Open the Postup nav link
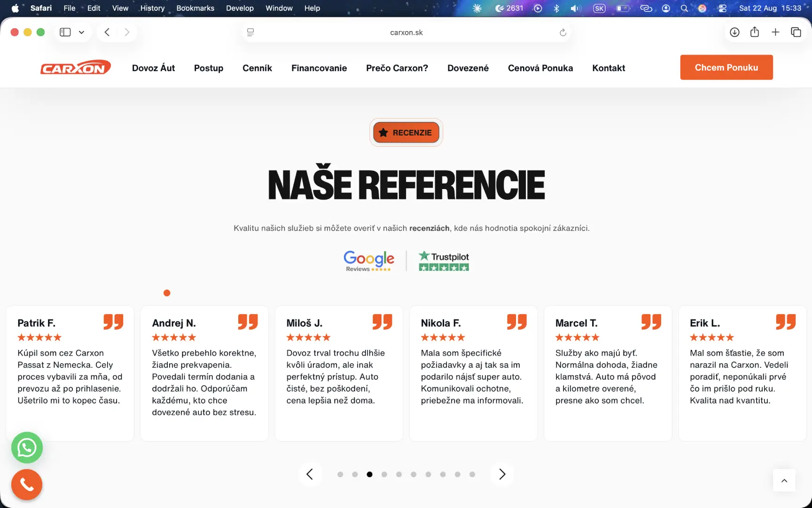The width and height of the screenshot is (812, 508). 209,68
